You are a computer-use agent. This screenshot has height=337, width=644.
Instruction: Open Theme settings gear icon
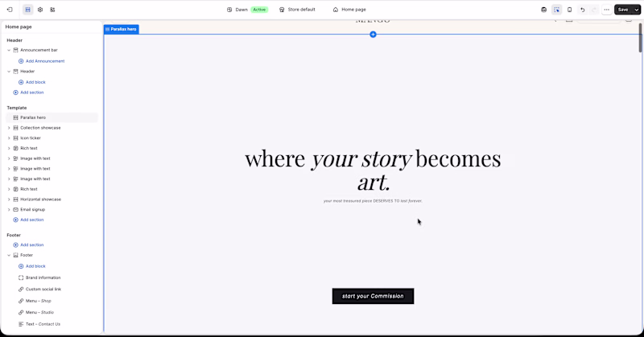point(39,10)
